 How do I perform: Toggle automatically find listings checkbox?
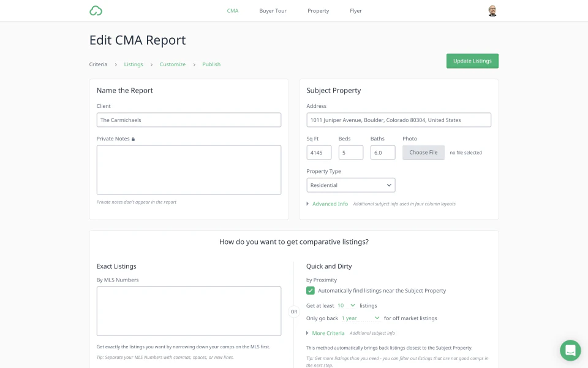[x=311, y=291]
